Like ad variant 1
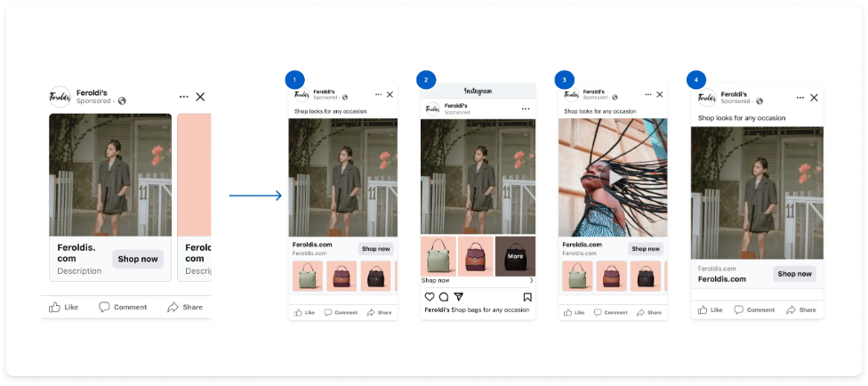Screen dimensions: 868x386 click(x=304, y=312)
